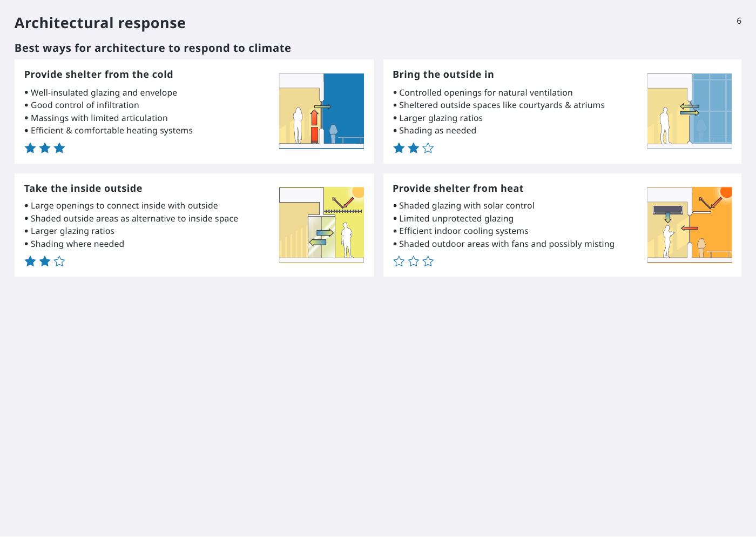Select the Provide shelter from the cold heading
Viewport: 756px width, 537px height.
(99, 75)
